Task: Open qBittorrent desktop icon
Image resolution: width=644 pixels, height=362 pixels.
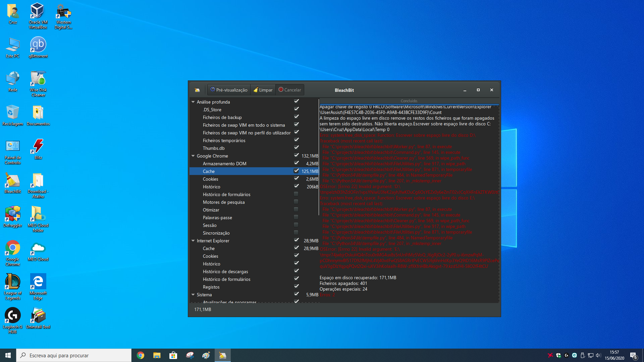Action: pyautogui.click(x=38, y=47)
